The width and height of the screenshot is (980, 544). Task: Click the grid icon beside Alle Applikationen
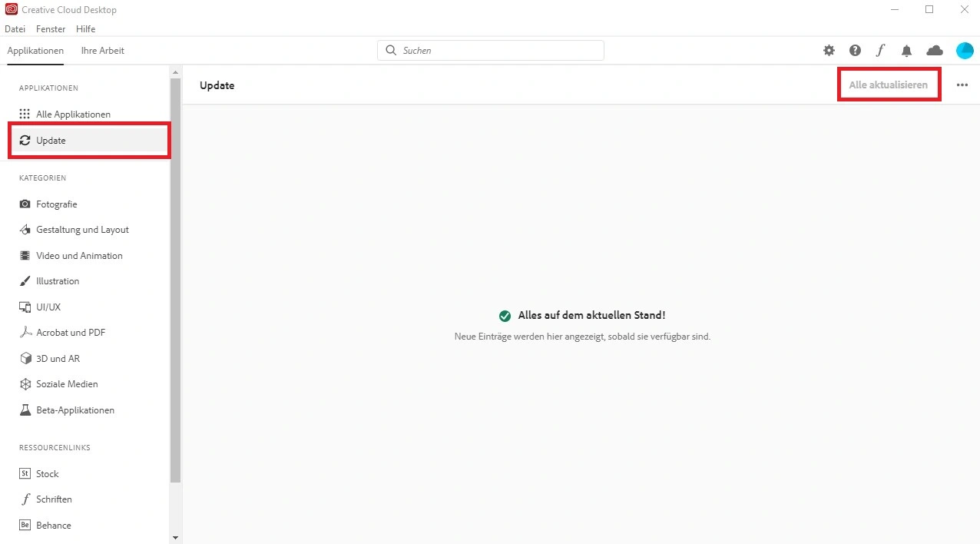(x=25, y=114)
